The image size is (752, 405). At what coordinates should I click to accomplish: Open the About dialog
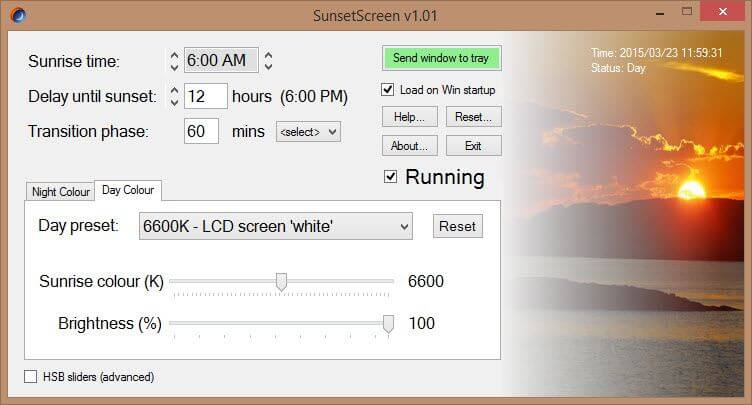pos(410,146)
